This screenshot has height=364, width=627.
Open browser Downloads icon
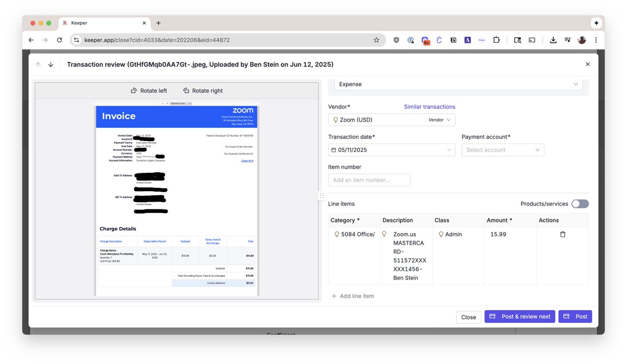[553, 40]
